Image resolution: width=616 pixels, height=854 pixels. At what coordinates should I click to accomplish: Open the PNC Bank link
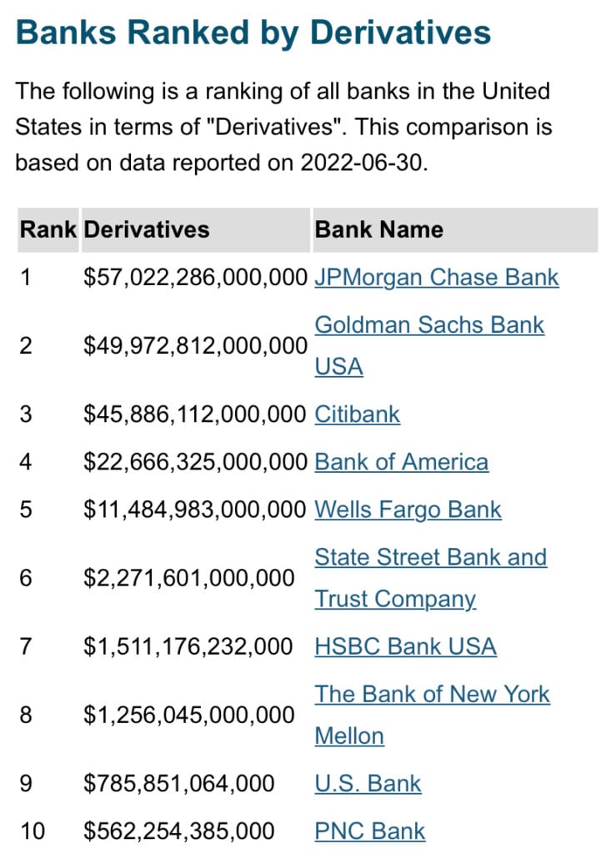[369, 831]
